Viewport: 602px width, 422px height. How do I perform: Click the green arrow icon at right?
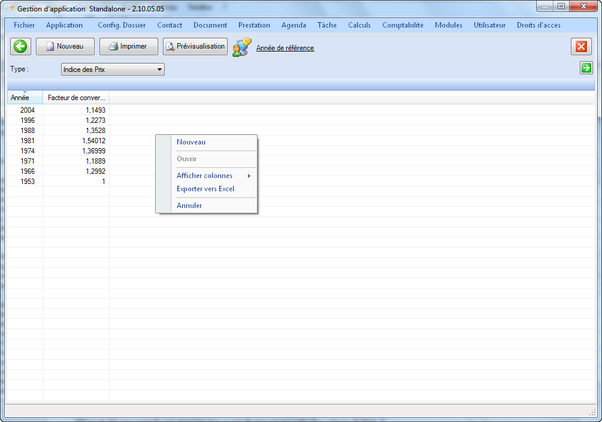click(586, 68)
